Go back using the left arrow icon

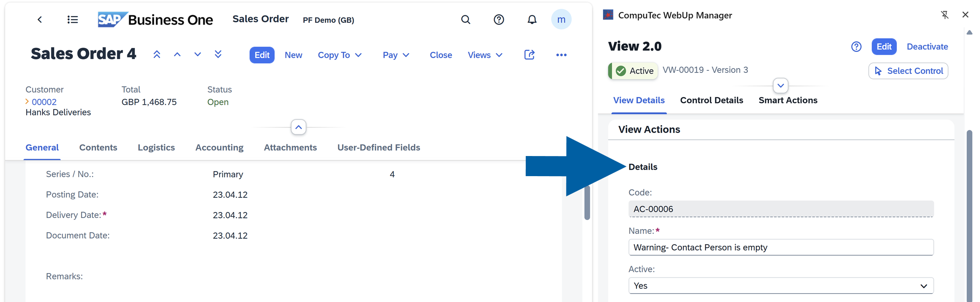40,20
